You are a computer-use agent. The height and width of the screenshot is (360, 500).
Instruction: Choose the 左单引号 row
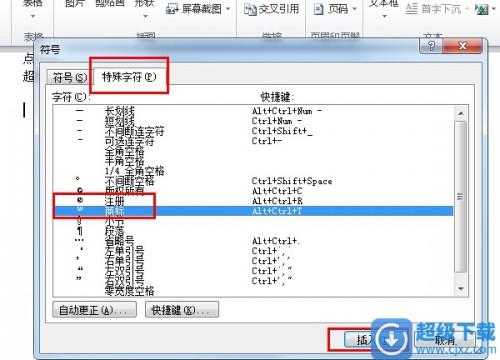click(253, 251)
